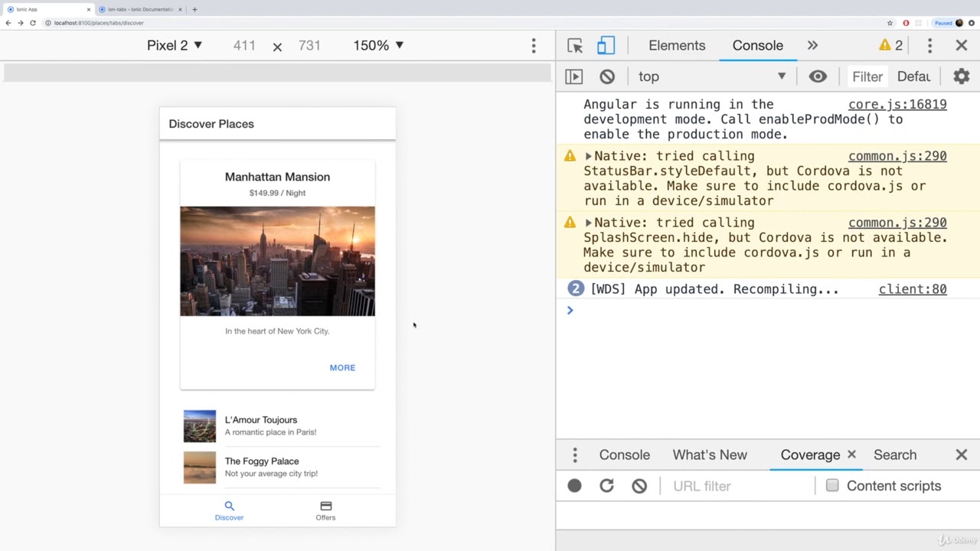Click the MORE button on Manhattan Mansion

(342, 368)
